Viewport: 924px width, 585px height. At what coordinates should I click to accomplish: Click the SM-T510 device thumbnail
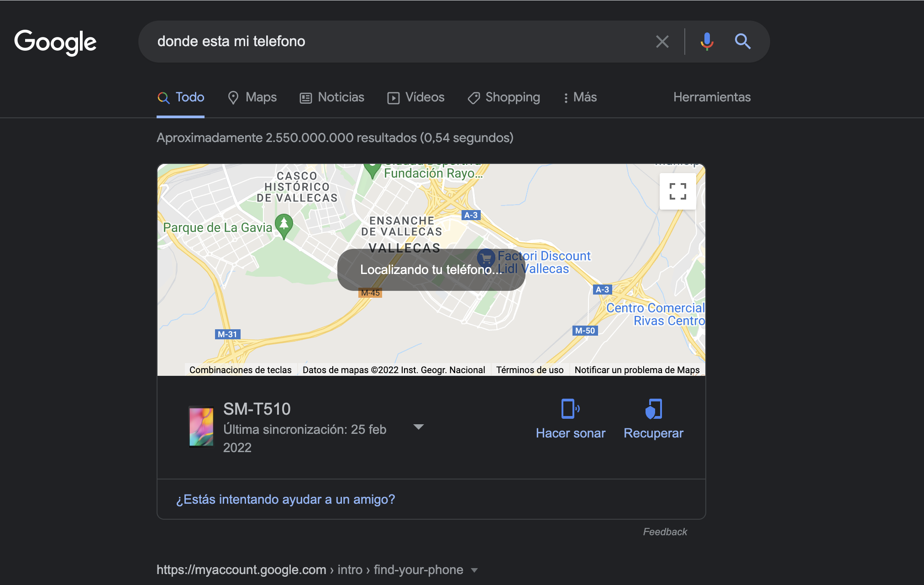tap(201, 427)
